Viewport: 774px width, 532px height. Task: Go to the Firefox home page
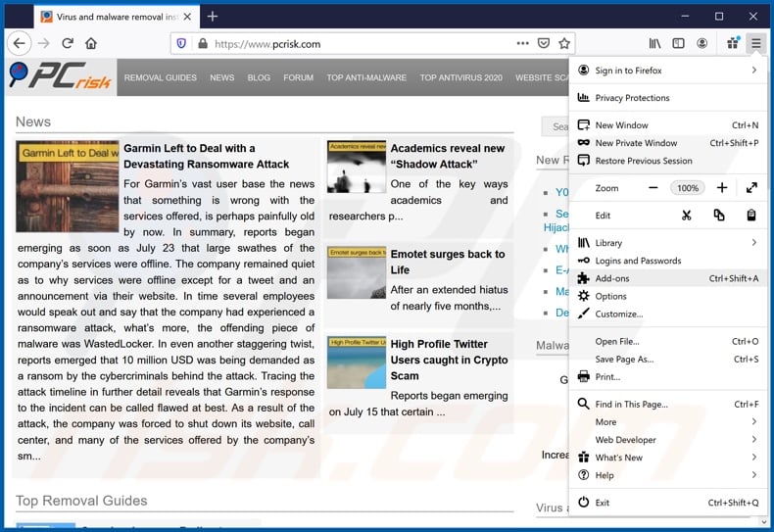point(91,43)
